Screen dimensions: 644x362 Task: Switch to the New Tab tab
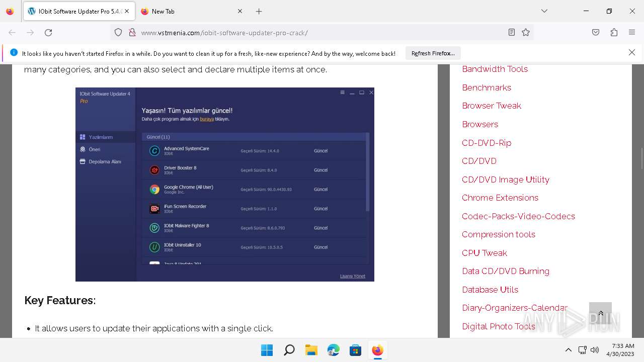click(x=192, y=11)
